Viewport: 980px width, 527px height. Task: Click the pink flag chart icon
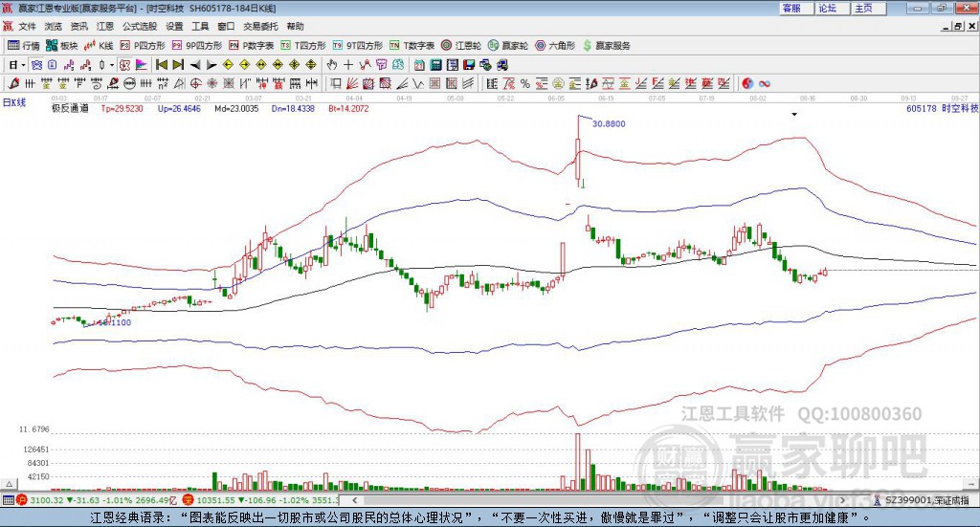tap(142, 65)
